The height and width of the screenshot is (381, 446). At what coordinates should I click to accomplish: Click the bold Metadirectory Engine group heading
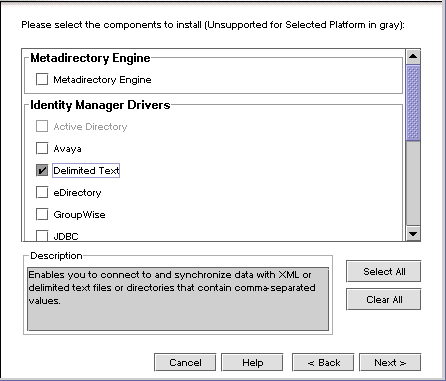coord(90,58)
